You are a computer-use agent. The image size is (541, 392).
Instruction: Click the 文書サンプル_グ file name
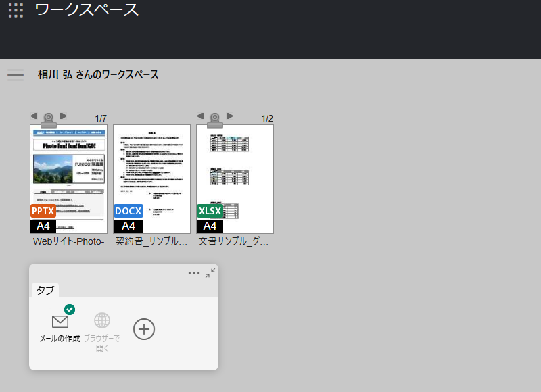pyautogui.click(x=233, y=241)
